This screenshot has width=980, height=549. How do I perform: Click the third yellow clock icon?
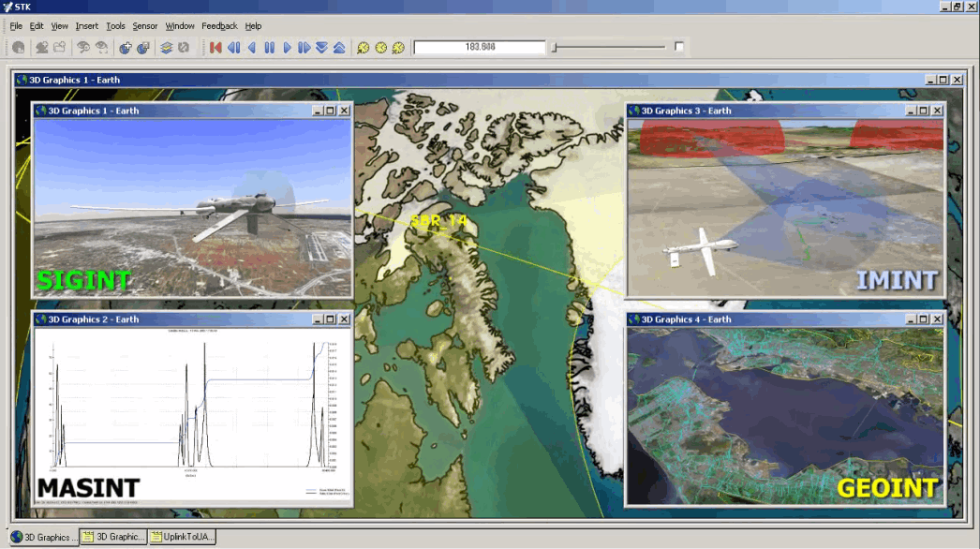[x=398, y=48]
